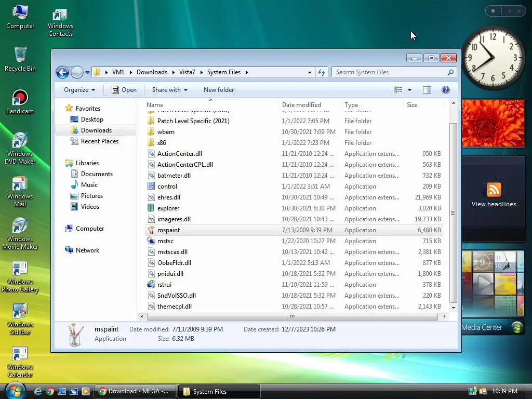Open the Share with dropdown
Viewport: 532px width, 399px height.
[170, 90]
